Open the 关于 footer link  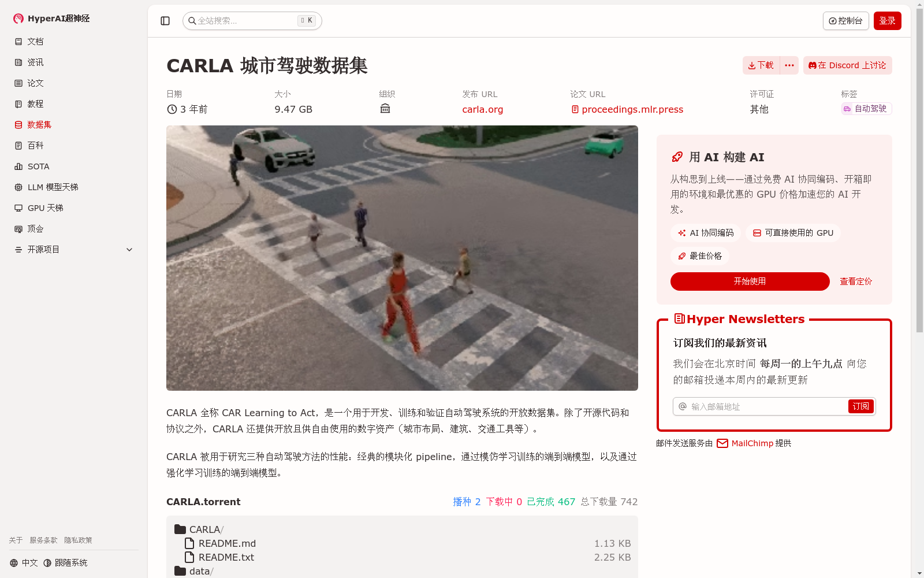pos(16,540)
